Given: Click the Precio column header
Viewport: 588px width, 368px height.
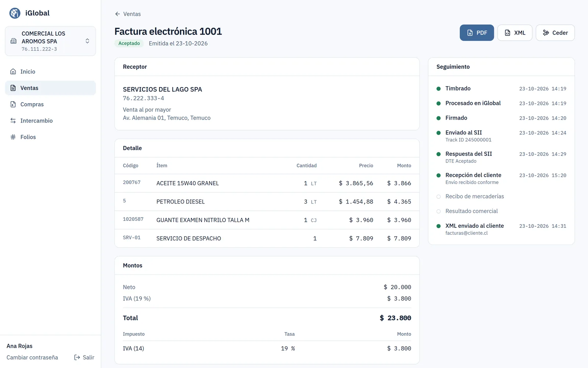Looking at the screenshot, I should coord(366,166).
